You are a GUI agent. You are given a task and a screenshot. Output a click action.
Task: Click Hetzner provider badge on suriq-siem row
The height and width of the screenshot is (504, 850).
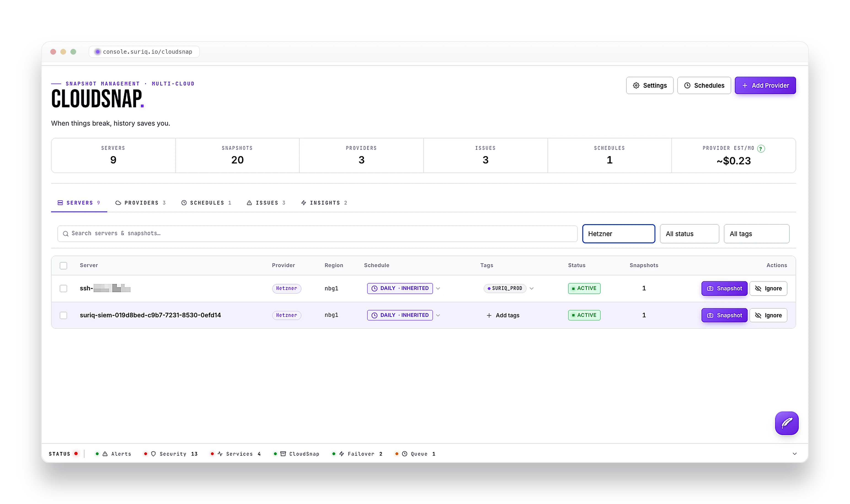286,315
